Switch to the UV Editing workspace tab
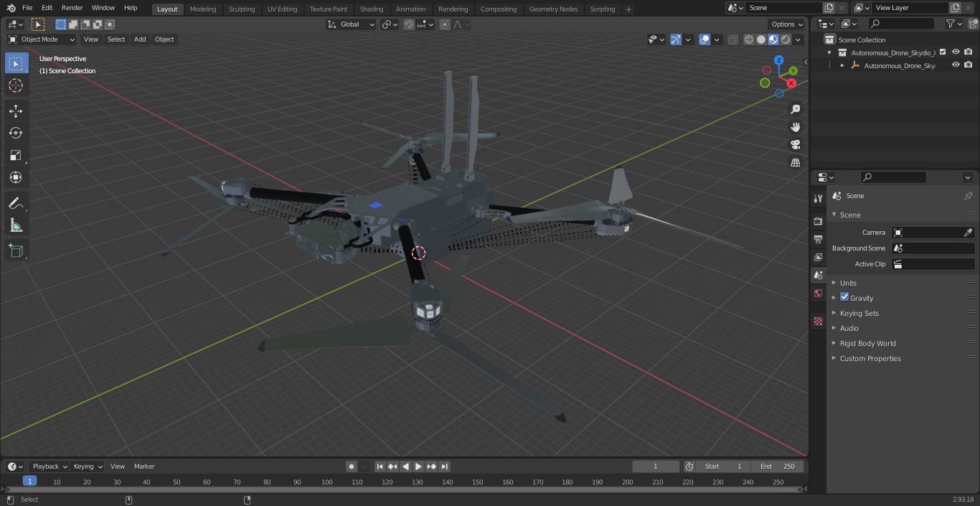This screenshot has width=980, height=506. pos(282,9)
